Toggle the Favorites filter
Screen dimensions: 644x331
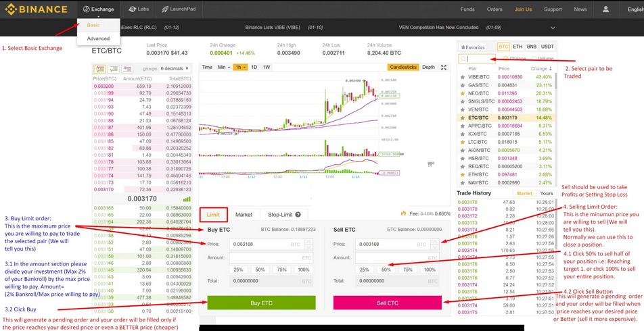click(x=472, y=47)
